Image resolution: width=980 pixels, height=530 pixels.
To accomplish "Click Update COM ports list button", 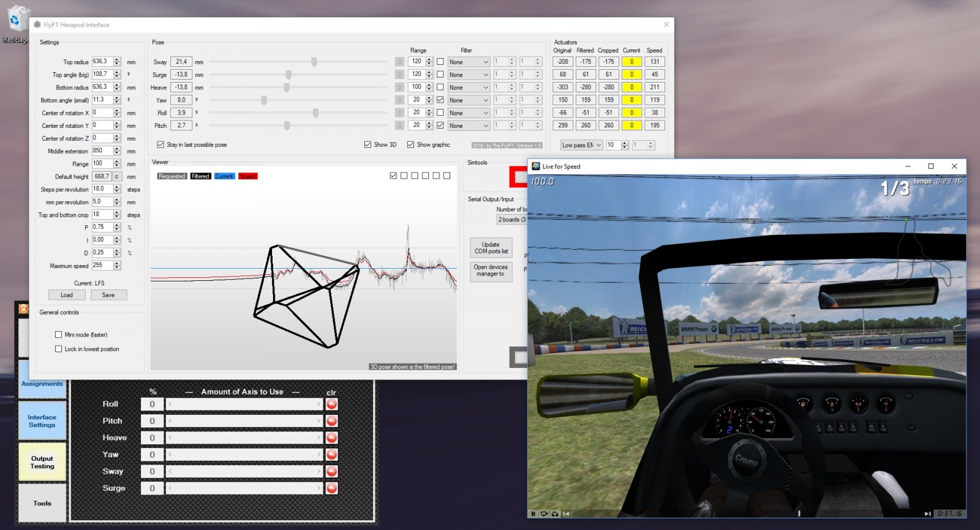I will click(x=491, y=248).
